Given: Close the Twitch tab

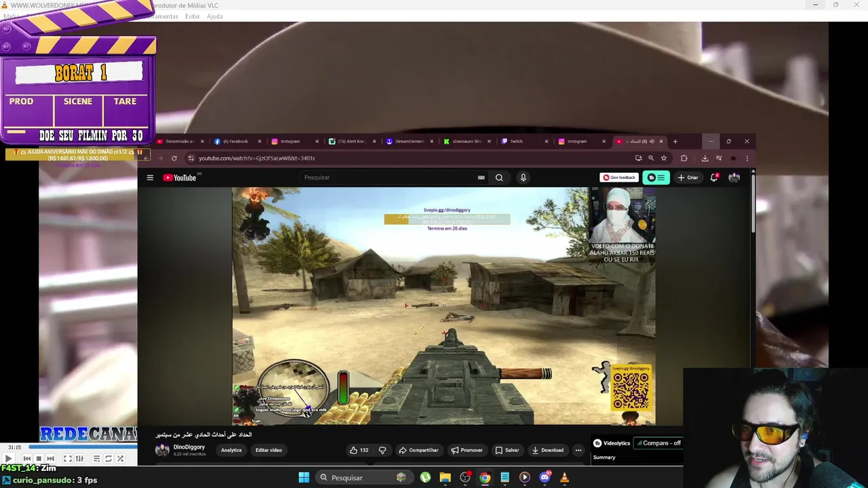Looking at the screenshot, I should click(x=547, y=142).
